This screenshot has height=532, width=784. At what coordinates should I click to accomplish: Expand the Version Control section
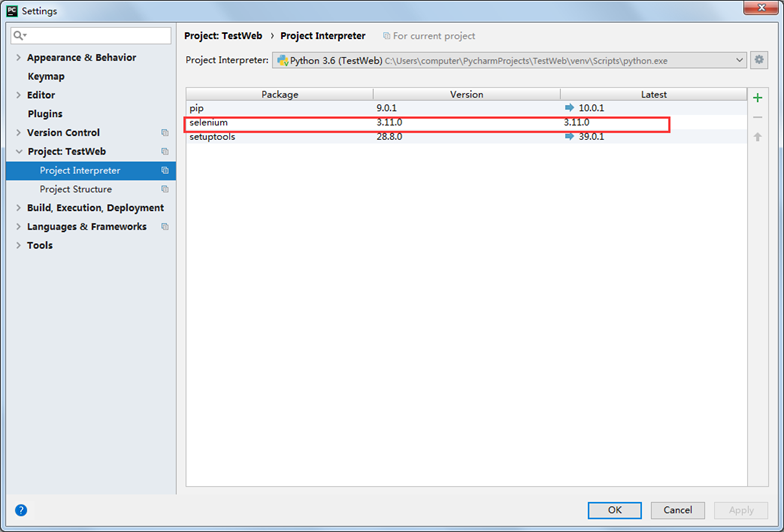(x=18, y=132)
